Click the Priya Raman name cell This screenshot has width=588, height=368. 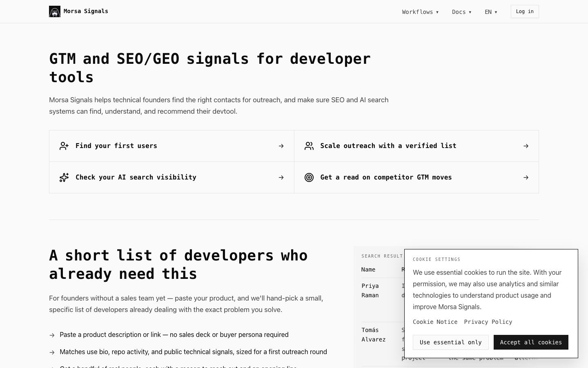click(370, 291)
